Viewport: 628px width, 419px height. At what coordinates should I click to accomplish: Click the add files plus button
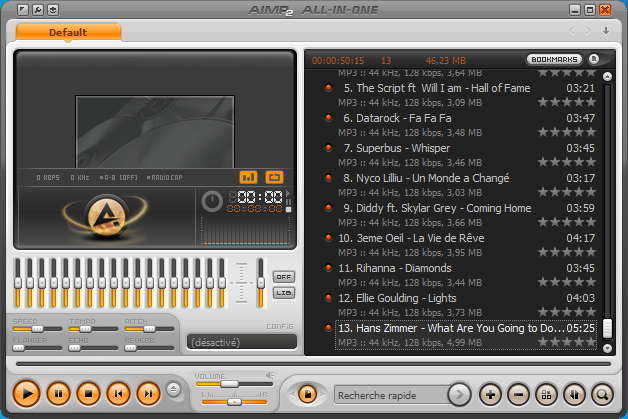coord(490,395)
